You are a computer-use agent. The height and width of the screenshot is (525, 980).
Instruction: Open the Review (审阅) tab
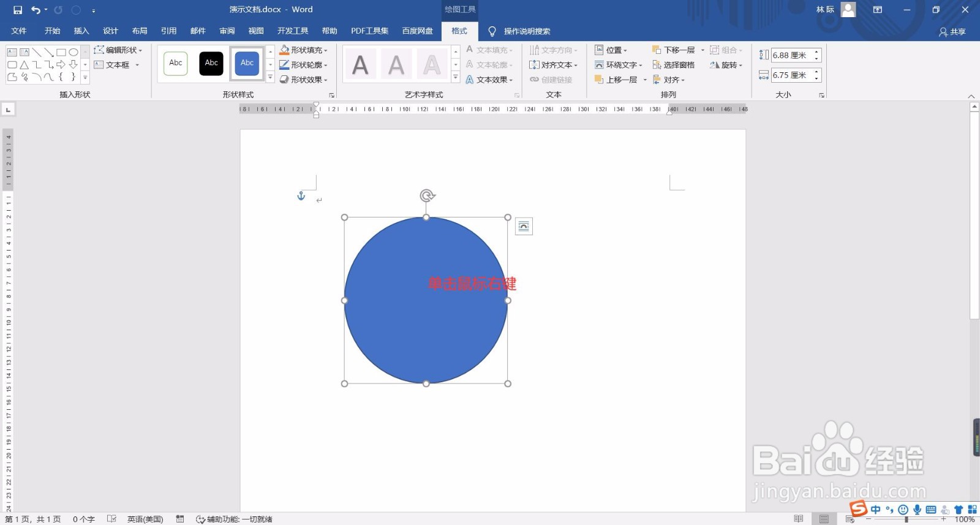click(227, 31)
